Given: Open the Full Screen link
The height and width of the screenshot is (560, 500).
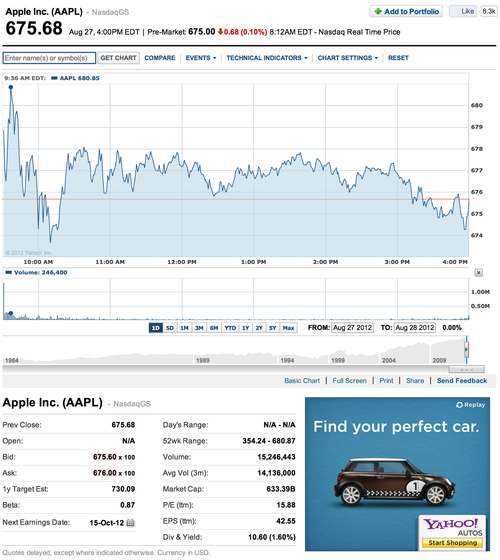Looking at the screenshot, I should coord(350,381).
